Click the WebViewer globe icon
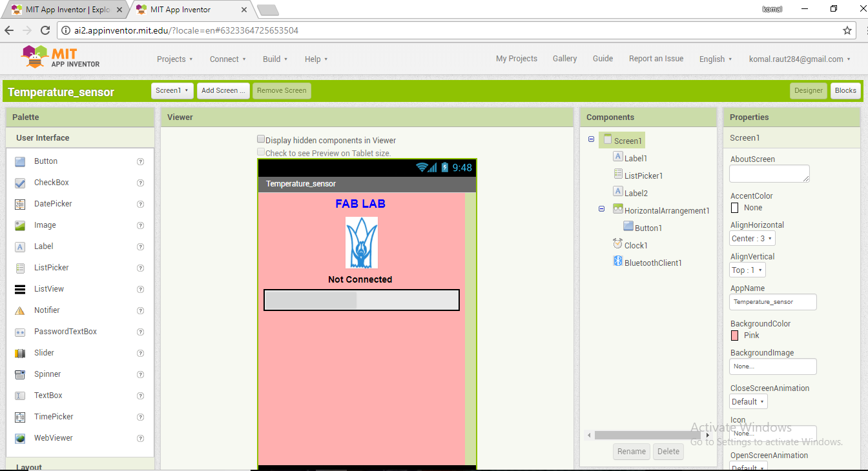Viewport: 868px width, 471px height. click(20, 438)
